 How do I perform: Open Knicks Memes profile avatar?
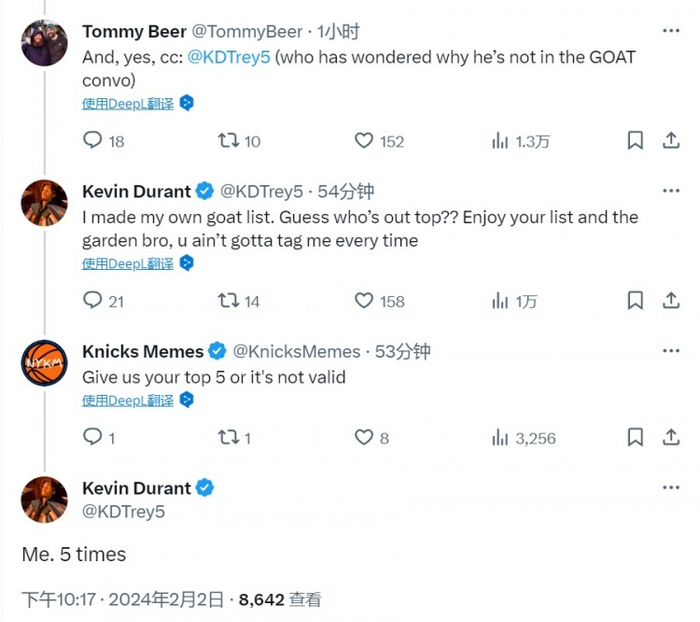coord(45,362)
